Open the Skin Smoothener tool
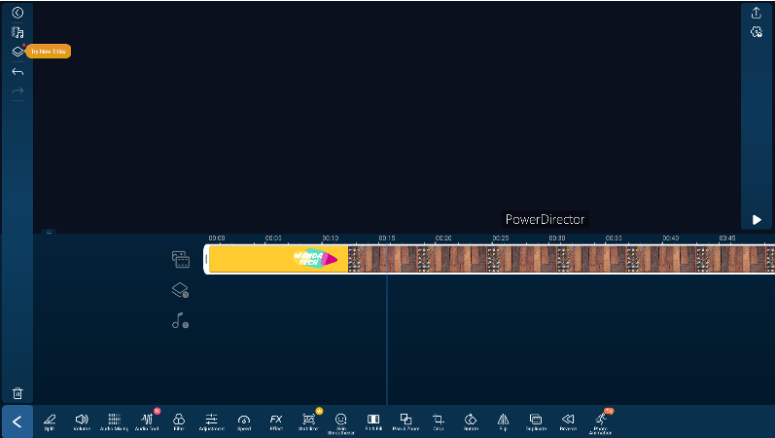Viewport: 775px width, 438px height. 341,424
